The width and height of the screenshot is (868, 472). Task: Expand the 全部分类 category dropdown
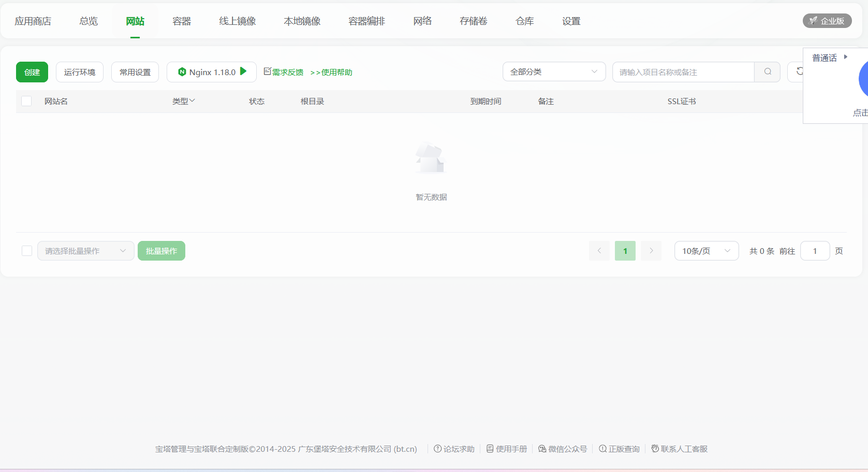click(x=554, y=72)
